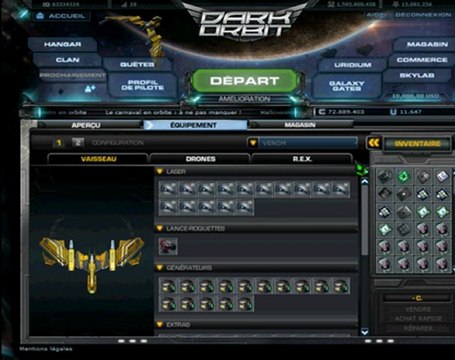Pick the first item in the inventory's top row
This screenshot has height=360, width=455.
point(385,176)
